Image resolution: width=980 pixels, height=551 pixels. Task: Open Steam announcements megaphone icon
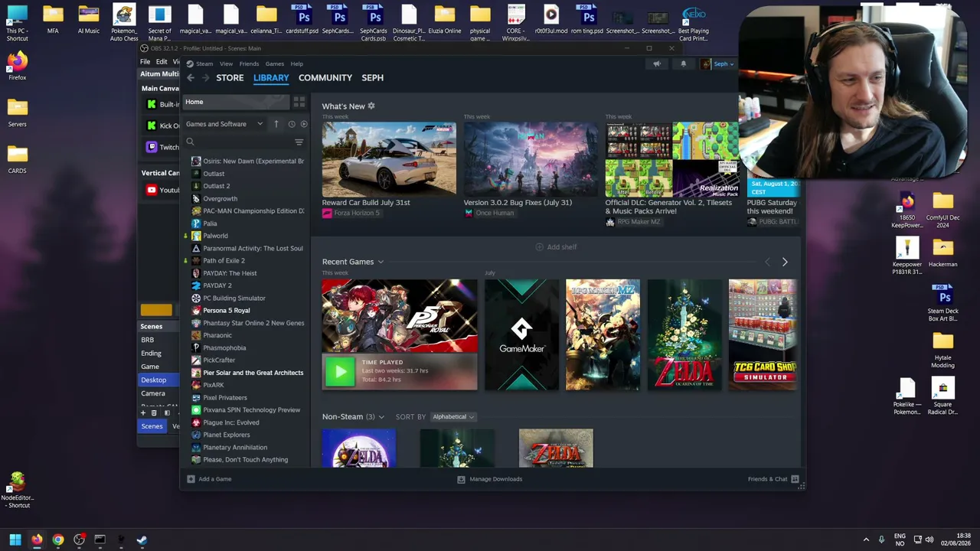pyautogui.click(x=656, y=64)
